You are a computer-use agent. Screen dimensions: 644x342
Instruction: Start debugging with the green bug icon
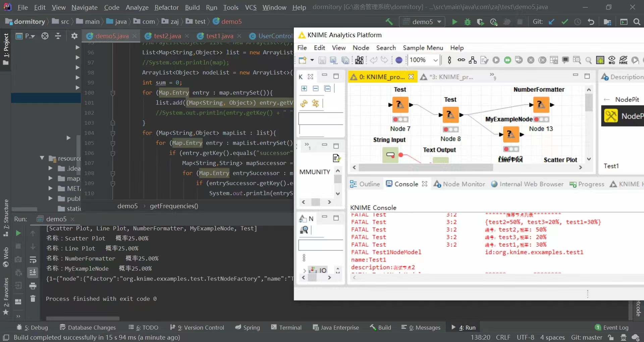tap(467, 22)
